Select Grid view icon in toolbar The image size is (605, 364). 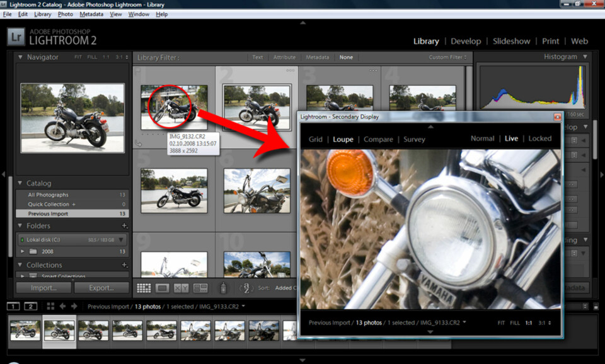144,288
